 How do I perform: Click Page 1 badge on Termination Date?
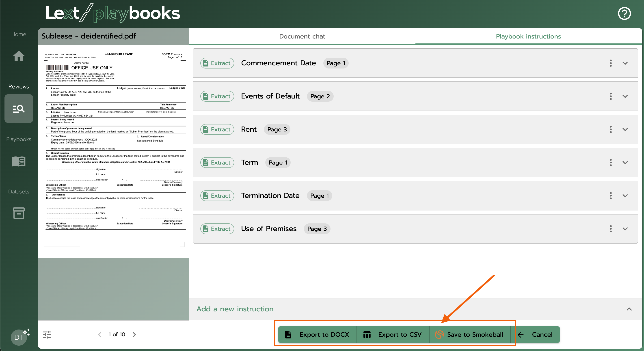[x=320, y=196]
